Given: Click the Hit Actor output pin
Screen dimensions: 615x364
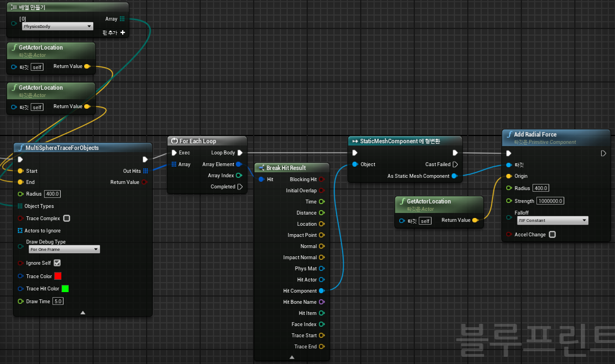Looking at the screenshot, I should click(x=322, y=280).
